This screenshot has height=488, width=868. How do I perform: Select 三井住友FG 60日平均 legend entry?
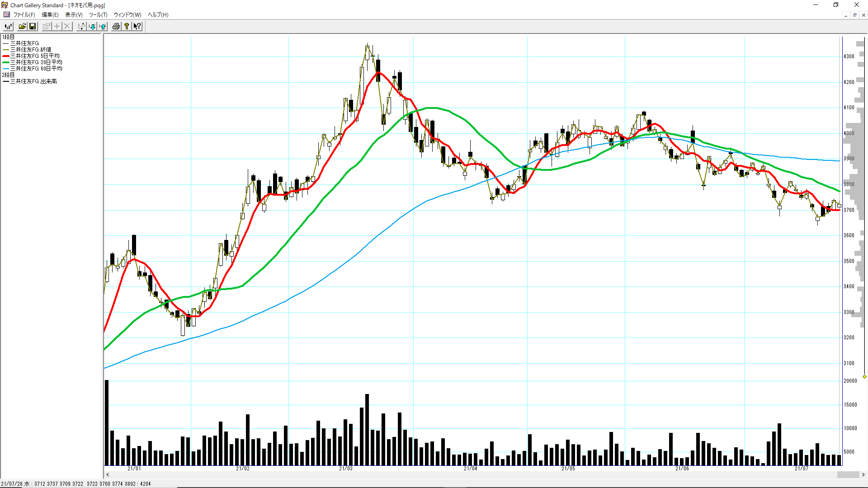point(36,69)
